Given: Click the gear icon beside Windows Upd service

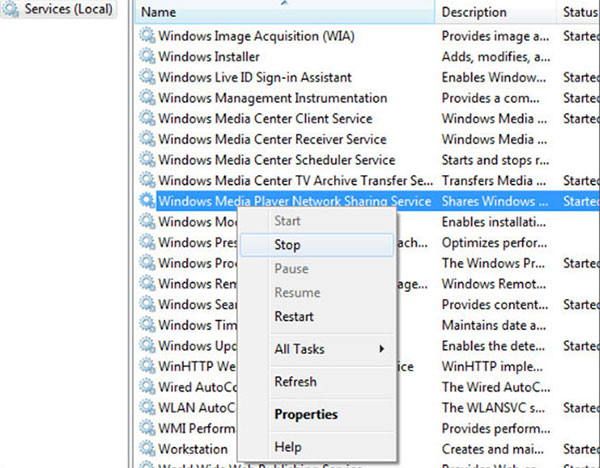Looking at the screenshot, I should (x=147, y=346).
